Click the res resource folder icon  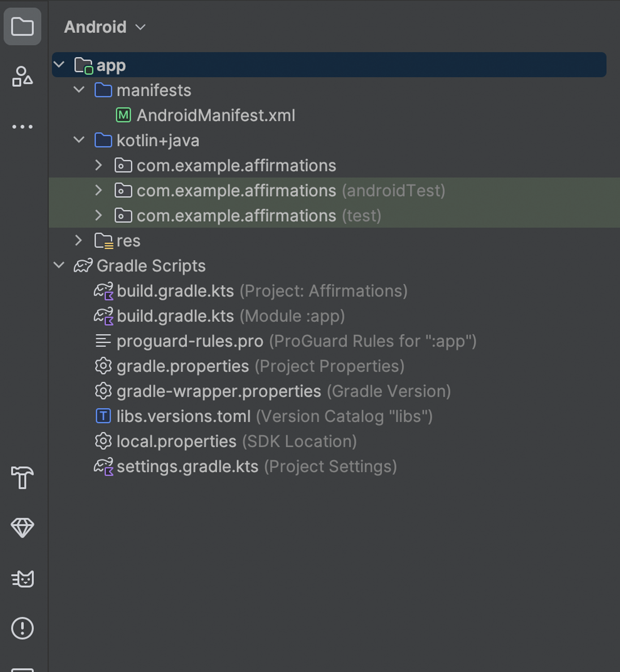pyautogui.click(x=104, y=241)
